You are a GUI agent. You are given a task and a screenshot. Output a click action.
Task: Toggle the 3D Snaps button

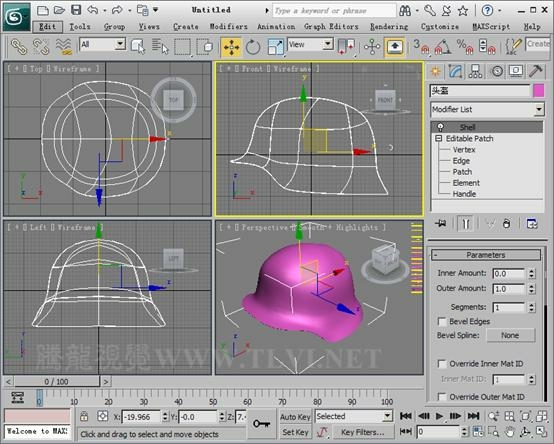tap(421, 47)
